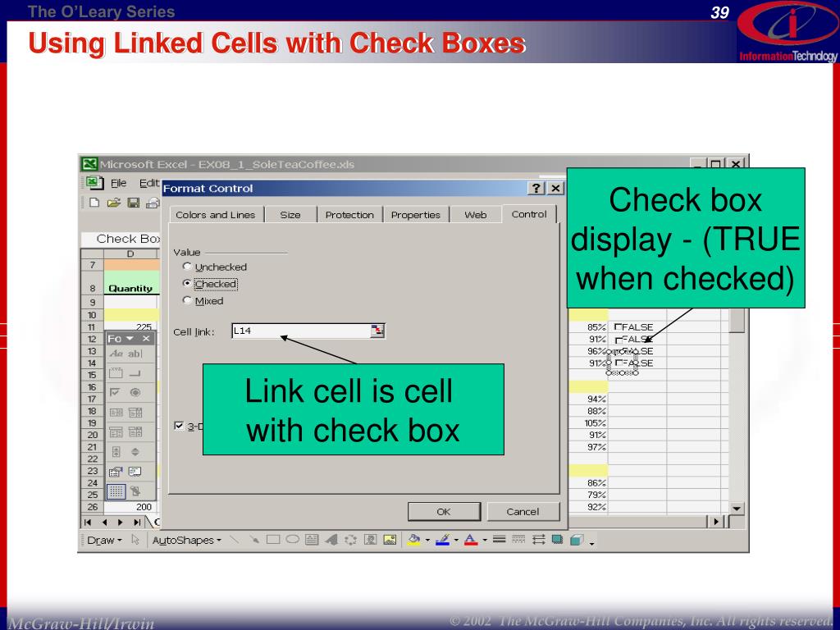Click the Dash Style icon on Drawing toolbar
The height and width of the screenshot is (630, 840).
518,540
